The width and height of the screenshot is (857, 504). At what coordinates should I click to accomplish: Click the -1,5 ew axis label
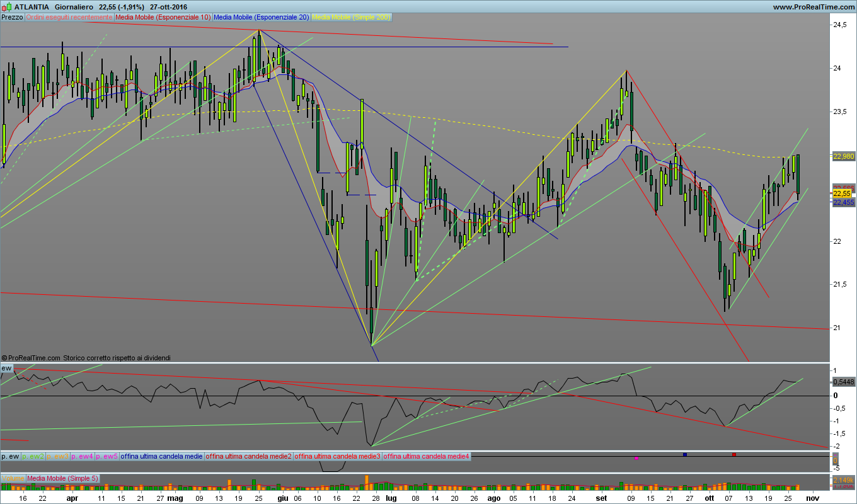pyautogui.click(x=841, y=433)
